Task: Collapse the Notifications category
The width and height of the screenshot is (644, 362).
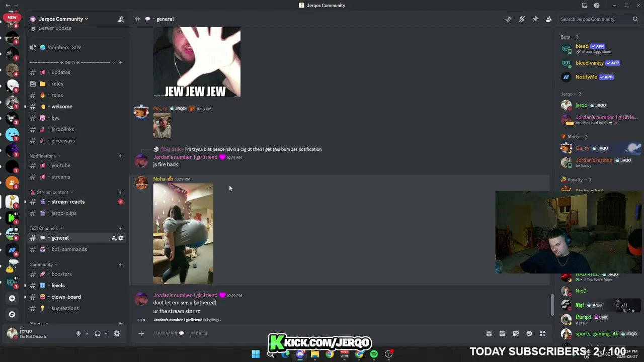Action: coord(45,156)
